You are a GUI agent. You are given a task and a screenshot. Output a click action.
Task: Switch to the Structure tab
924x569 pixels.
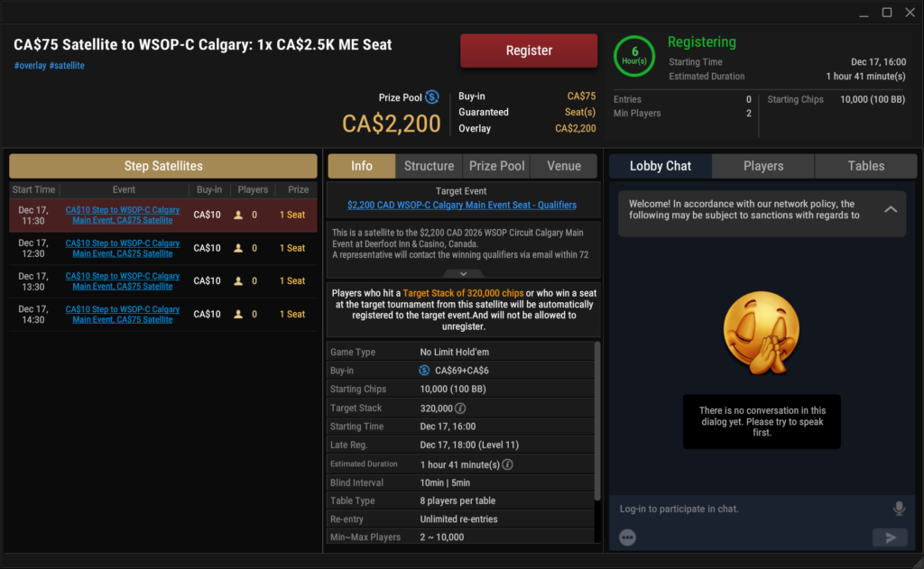coord(430,166)
